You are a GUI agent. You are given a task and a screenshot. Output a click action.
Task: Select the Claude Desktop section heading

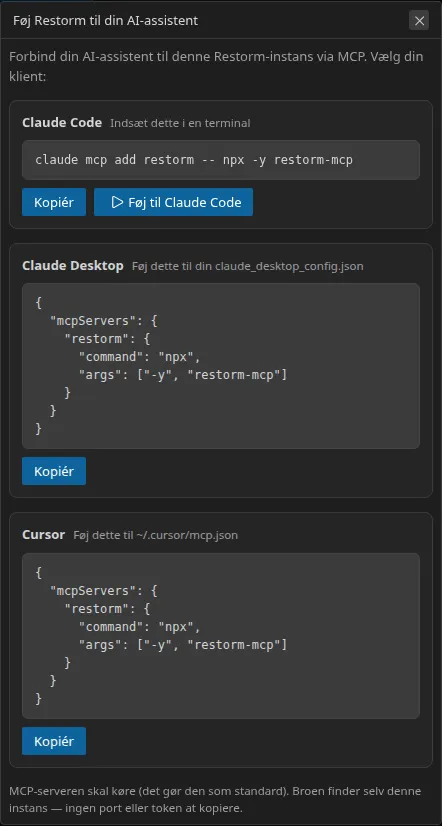pos(73,266)
